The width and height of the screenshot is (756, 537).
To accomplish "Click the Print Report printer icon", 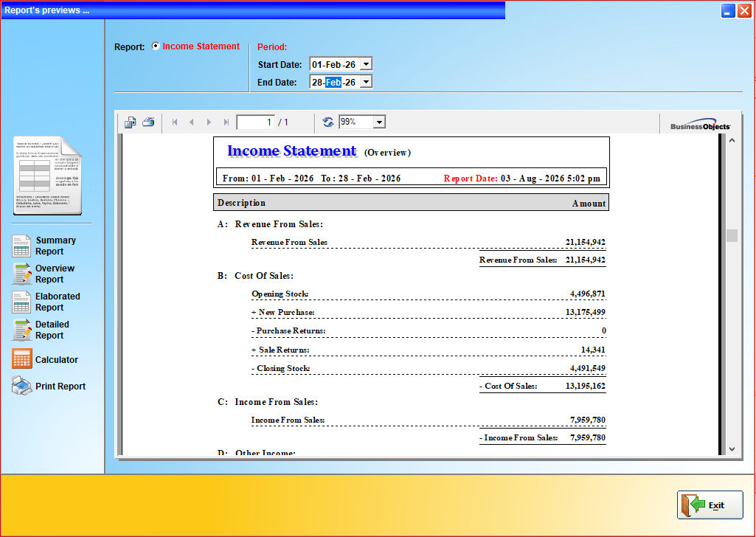I will coord(21,386).
